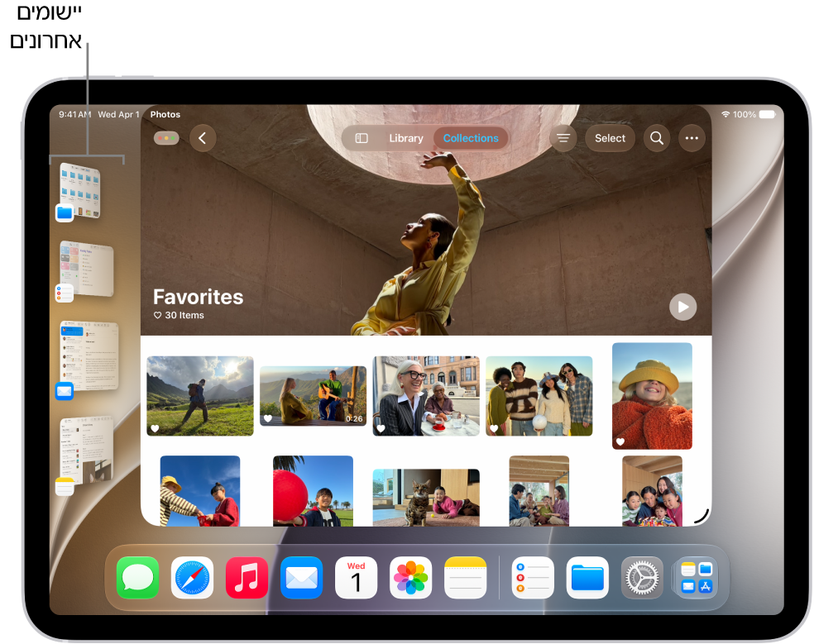Screen dimensions: 814x644
Task: Open Reminders from the Dock
Action: coord(533,578)
